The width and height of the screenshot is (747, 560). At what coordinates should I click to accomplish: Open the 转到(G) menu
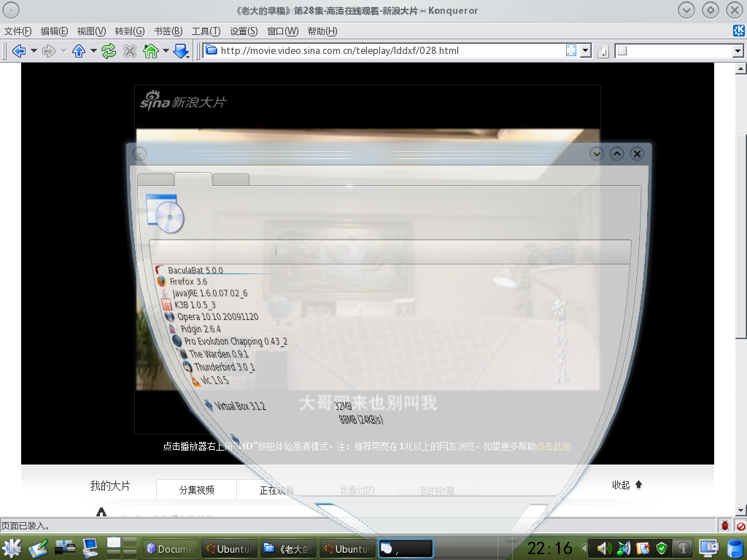tap(130, 31)
